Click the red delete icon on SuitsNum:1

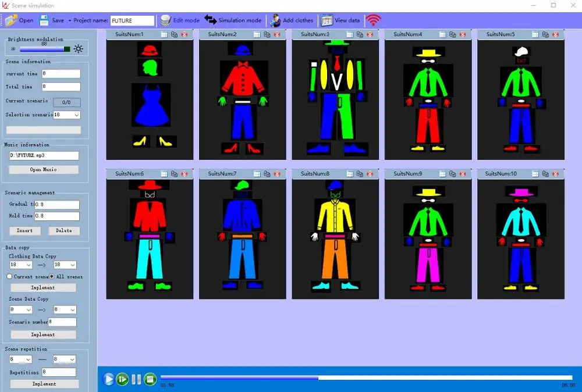click(184, 34)
